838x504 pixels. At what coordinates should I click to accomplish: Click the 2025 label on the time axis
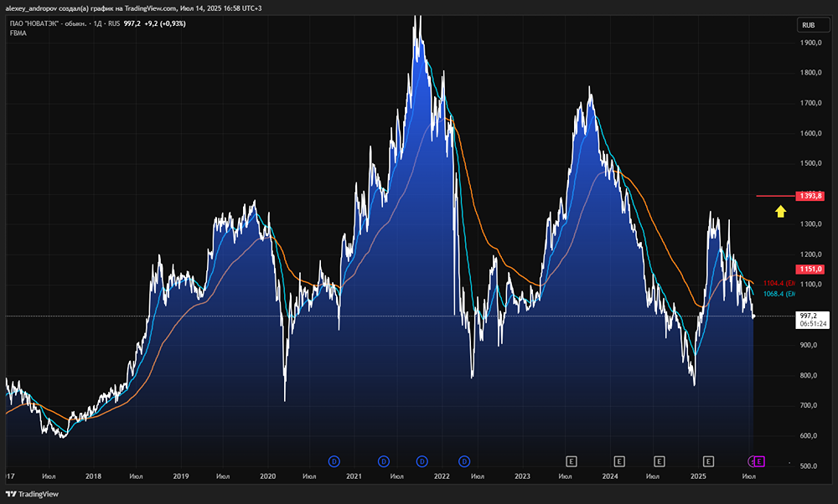pos(698,476)
